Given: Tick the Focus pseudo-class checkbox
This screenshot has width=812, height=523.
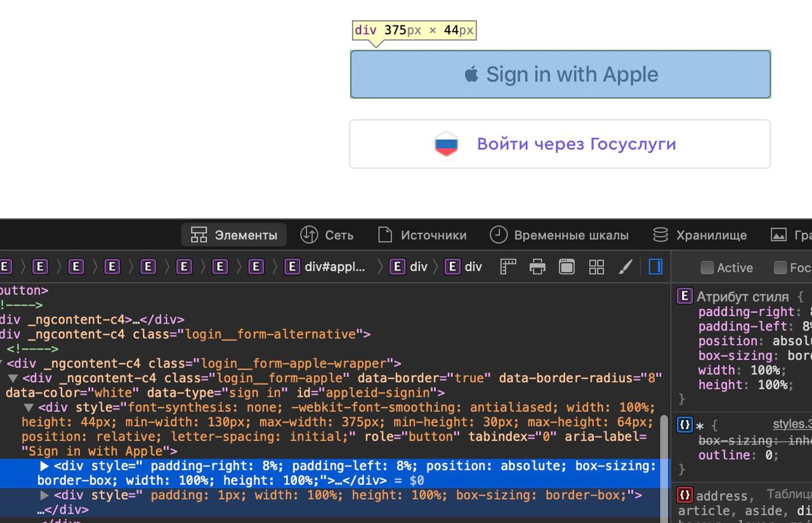Looking at the screenshot, I should [780, 268].
